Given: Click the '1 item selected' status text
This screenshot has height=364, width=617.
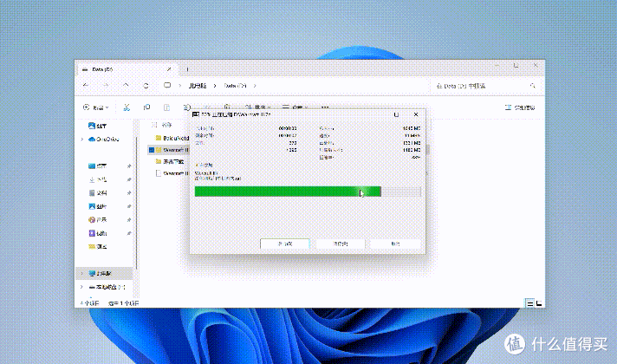Looking at the screenshot, I should [124, 303].
